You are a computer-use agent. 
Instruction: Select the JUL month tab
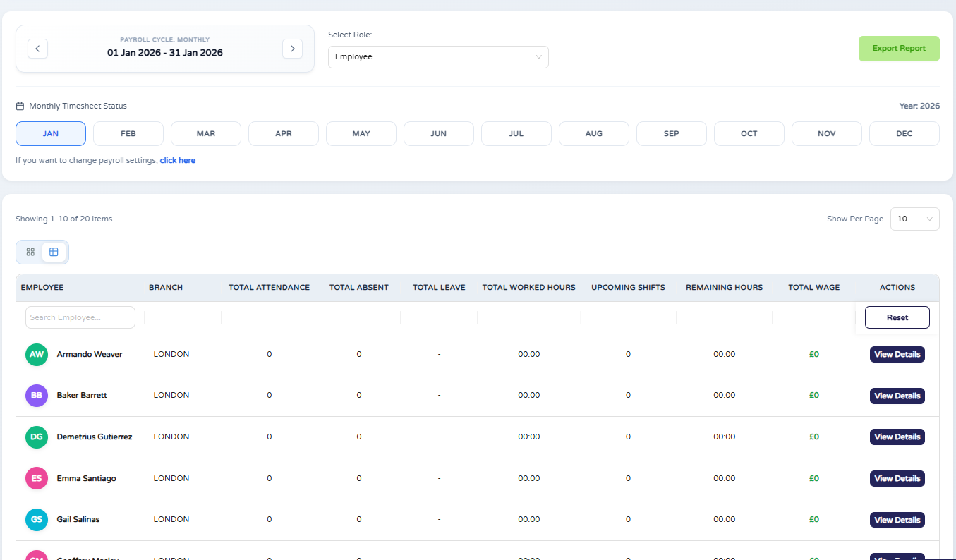pos(516,133)
